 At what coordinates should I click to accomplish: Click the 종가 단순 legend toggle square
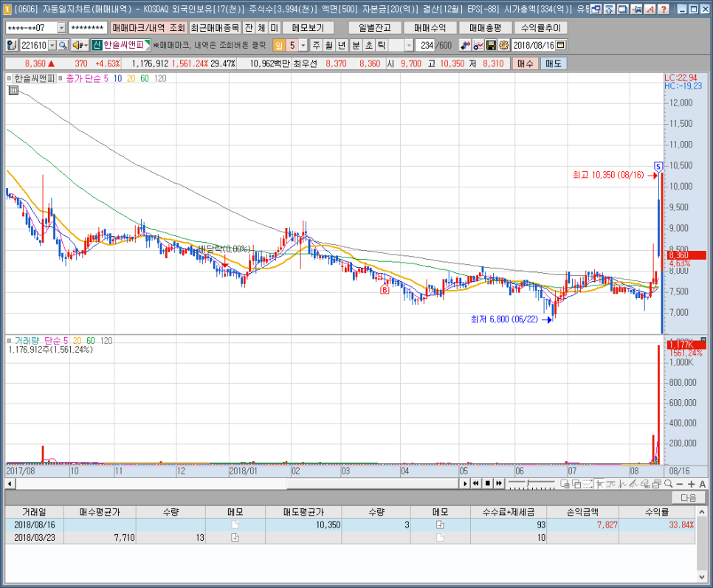(x=61, y=78)
